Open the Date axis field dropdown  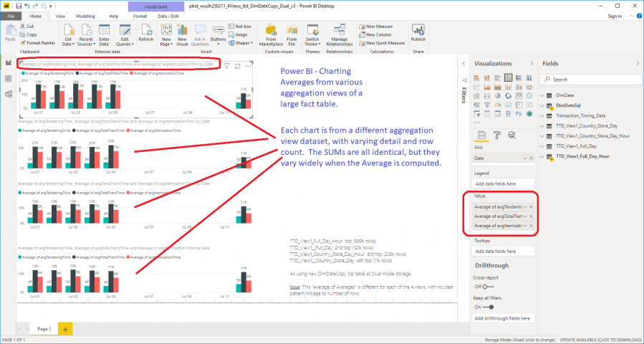524,158
